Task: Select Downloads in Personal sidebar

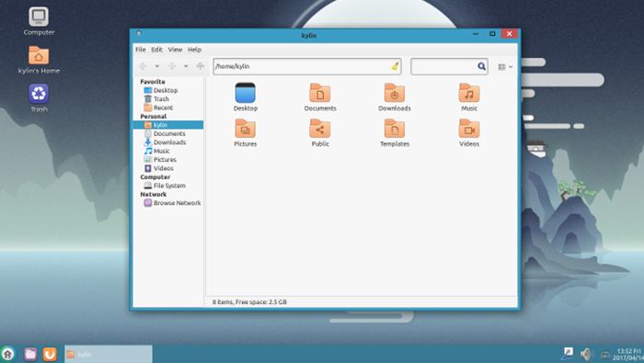Action: [168, 142]
